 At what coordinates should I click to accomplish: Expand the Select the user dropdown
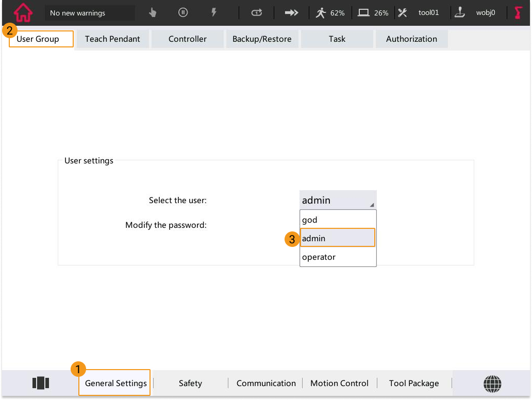(338, 201)
